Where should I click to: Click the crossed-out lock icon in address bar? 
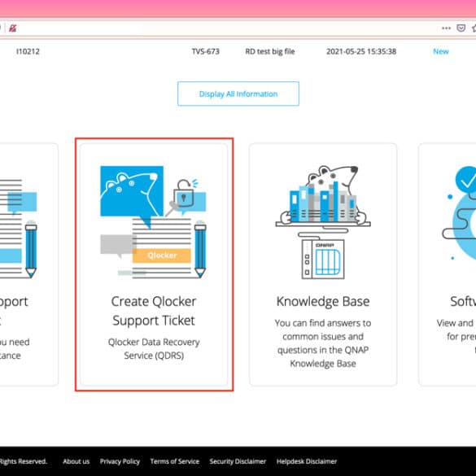12,28
